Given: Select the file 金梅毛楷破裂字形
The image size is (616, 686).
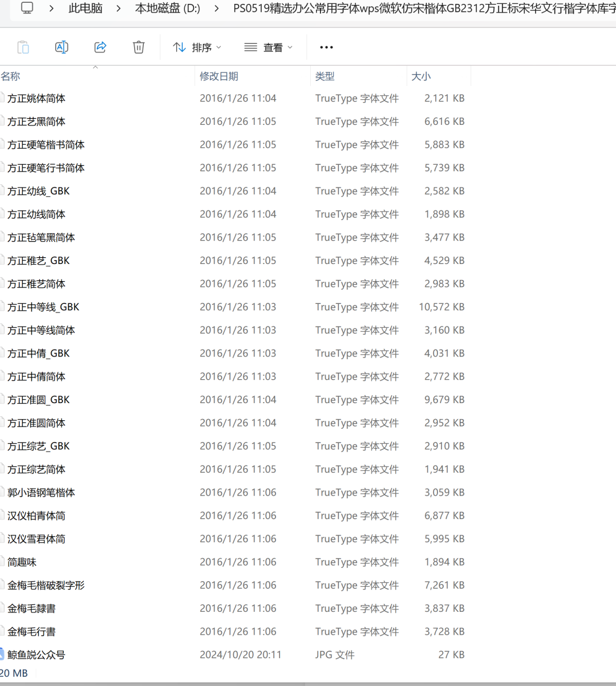Looking at the screenshot, I should (x=46, y=586).
